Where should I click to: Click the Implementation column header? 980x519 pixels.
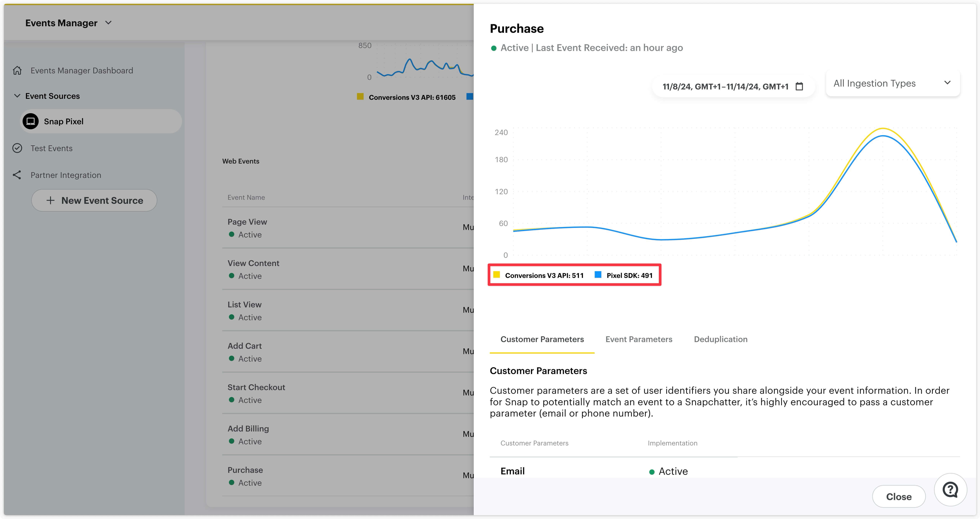point(672,443)
